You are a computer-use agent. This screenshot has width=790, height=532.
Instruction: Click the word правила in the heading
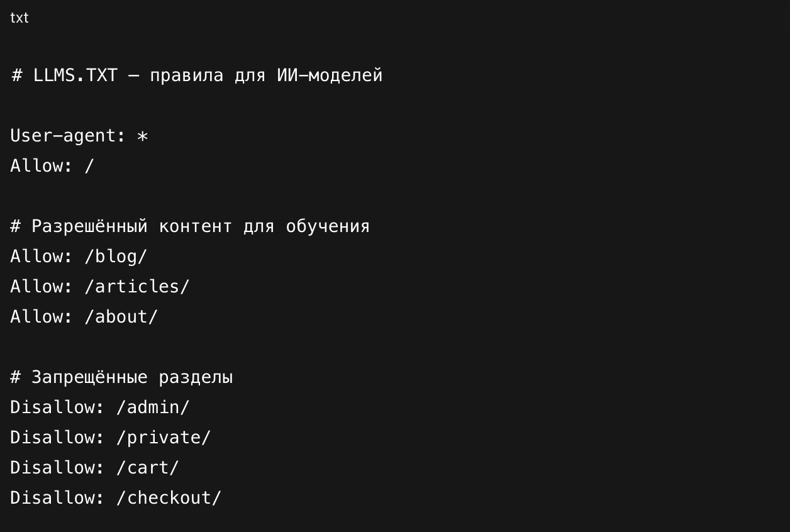186,75
